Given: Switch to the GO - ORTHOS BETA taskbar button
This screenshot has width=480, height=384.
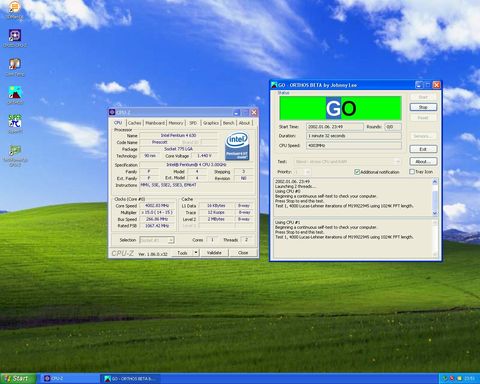Looking at the screenshot, I should pyautogui.click(x=130, y=379).
